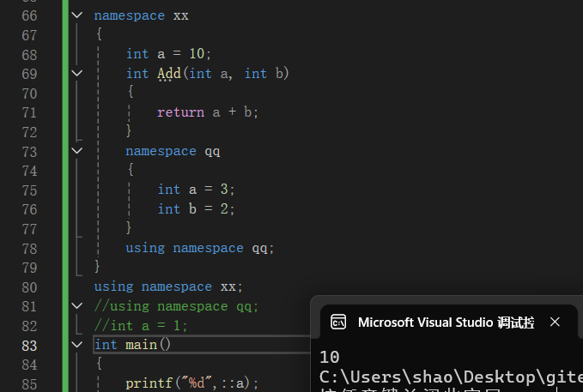
Task: Collapse the commented lines fold at line 81
Action: click(x=77, y=306)
